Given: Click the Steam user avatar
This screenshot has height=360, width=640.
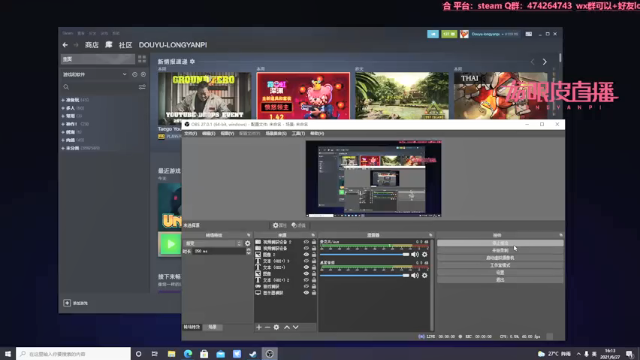Looking at the screenshot, I should click(464, 34).
